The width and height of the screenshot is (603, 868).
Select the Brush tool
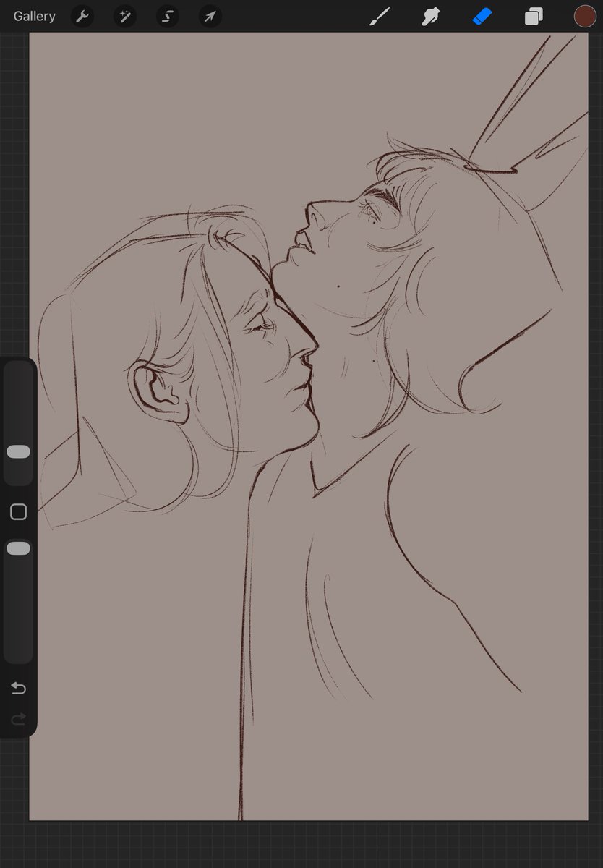click(x=380, y=16)
